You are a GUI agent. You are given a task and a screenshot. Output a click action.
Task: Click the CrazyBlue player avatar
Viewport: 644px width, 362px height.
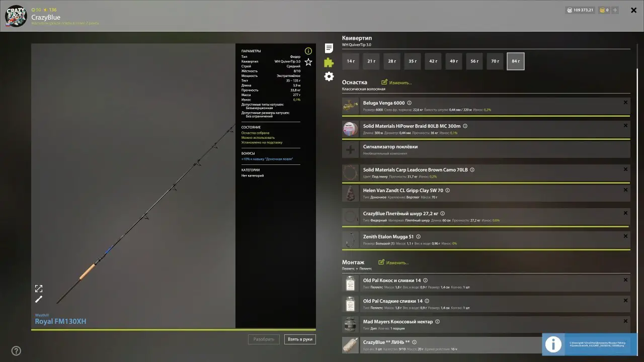pyautogui.click(x=16, y=16)
